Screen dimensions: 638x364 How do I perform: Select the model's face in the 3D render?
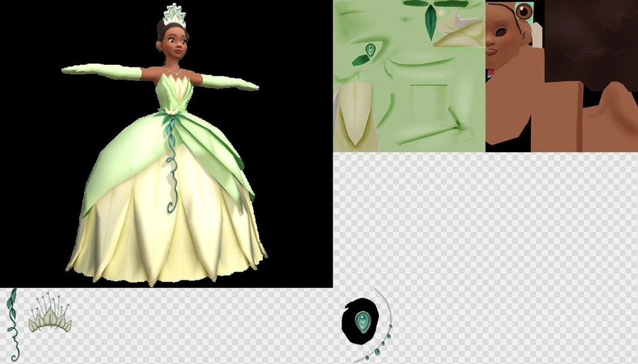177,43
